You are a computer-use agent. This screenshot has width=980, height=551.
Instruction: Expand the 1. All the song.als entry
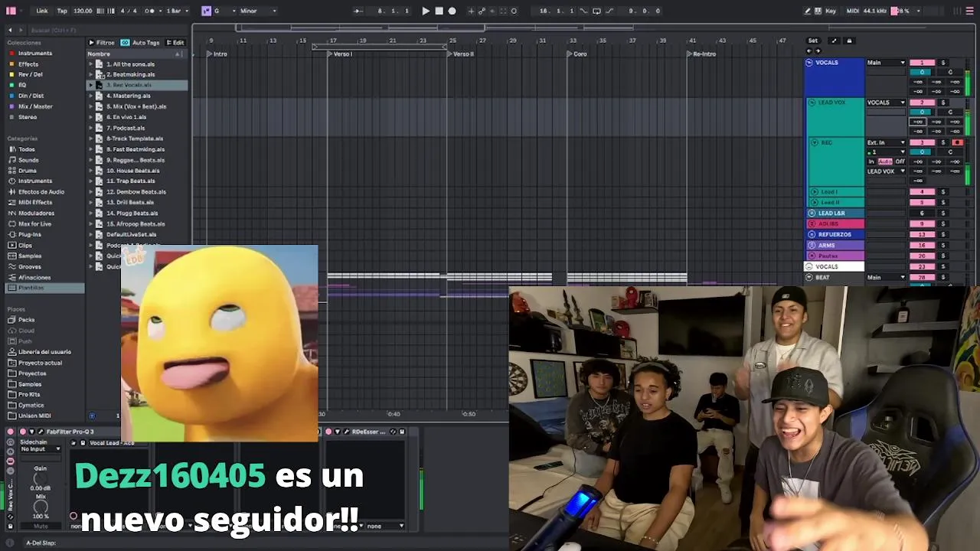tap(91, 64)
